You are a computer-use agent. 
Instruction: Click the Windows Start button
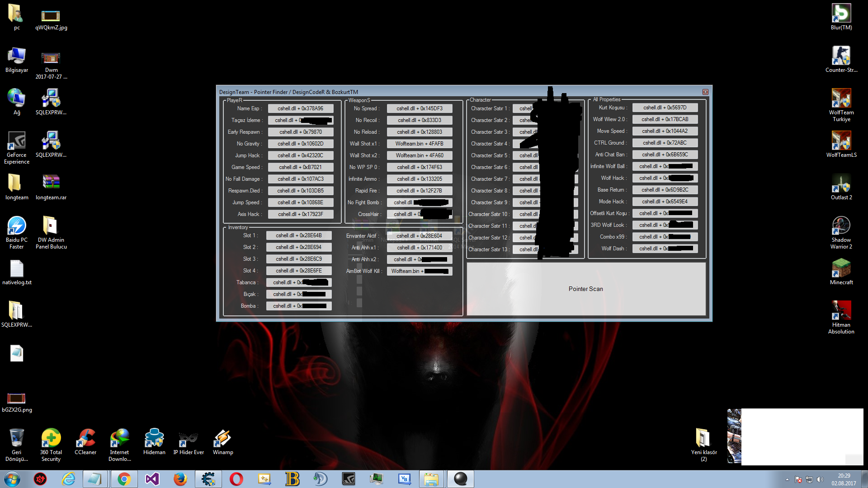click(12, 479)
